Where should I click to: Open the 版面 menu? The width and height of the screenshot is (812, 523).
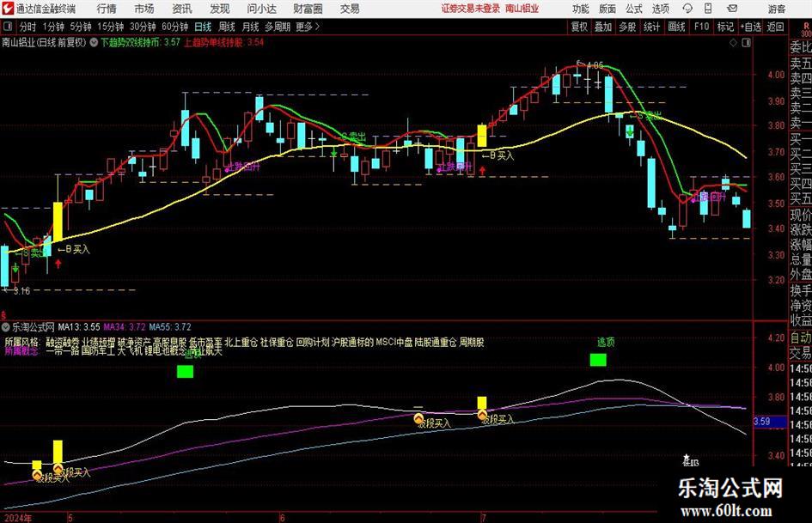[x=607, y=9]
